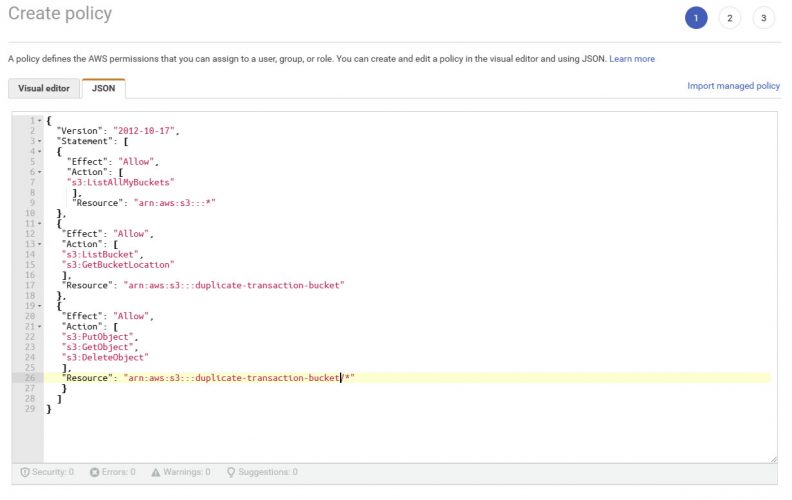Collapse the Action array fold at line 21
Image resolution: width=792 pixels, height=500 pixels.
click(x=39, y=327)
